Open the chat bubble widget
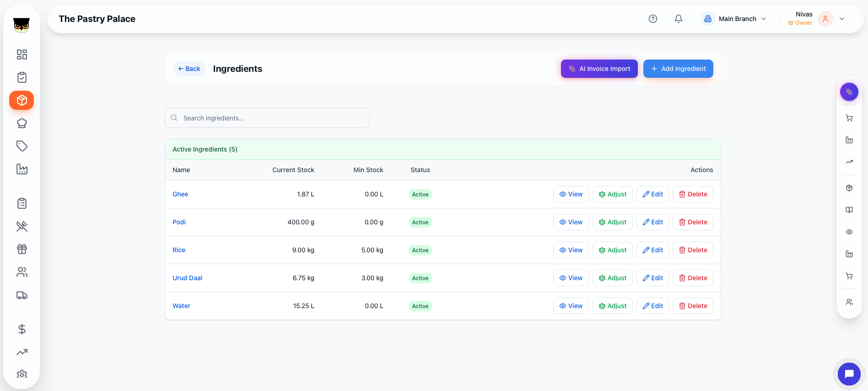 (849, 374)
